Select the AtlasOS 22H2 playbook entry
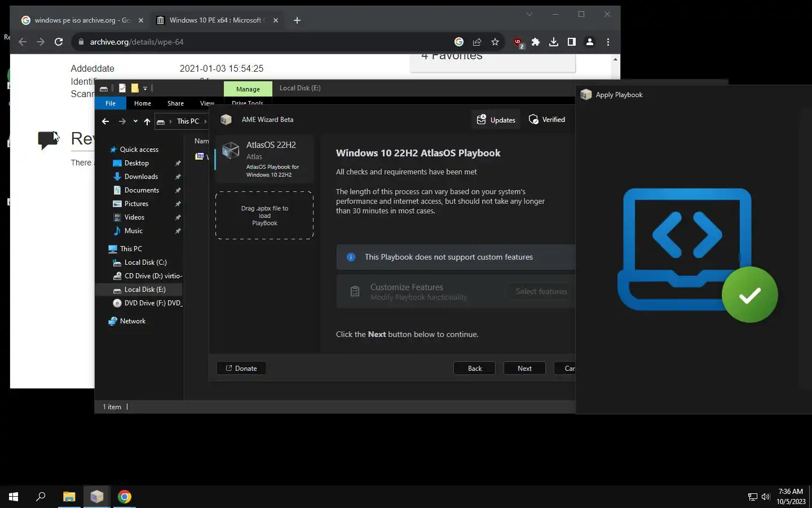The image size is (812, 508). click(264, 159)
